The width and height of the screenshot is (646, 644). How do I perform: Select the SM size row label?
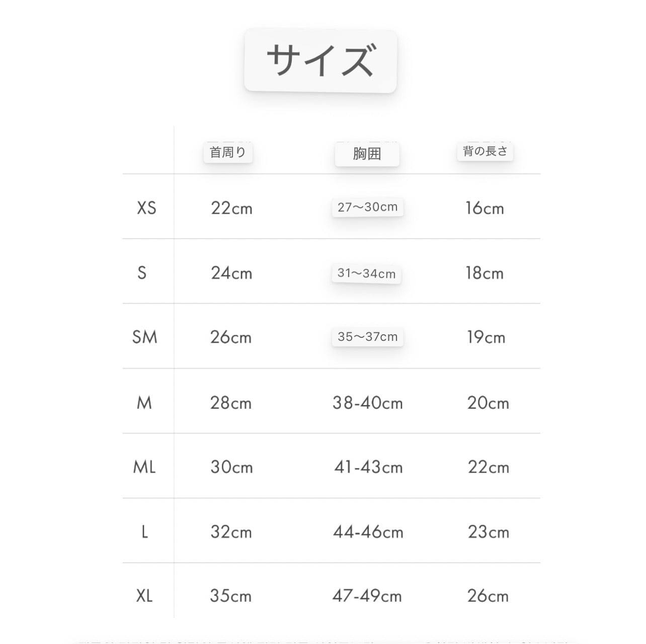point(144,337)
